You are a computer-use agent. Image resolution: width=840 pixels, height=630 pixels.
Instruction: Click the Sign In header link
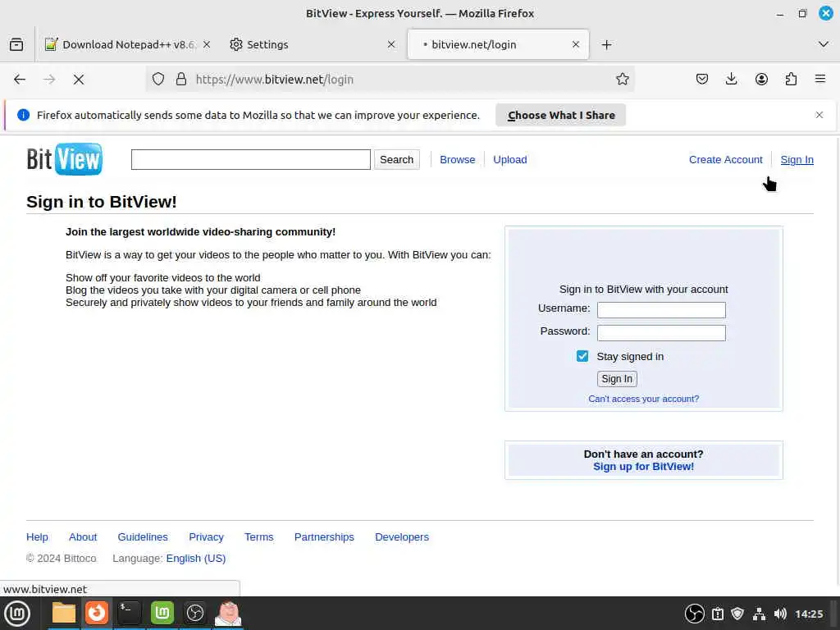pos(797,160)
